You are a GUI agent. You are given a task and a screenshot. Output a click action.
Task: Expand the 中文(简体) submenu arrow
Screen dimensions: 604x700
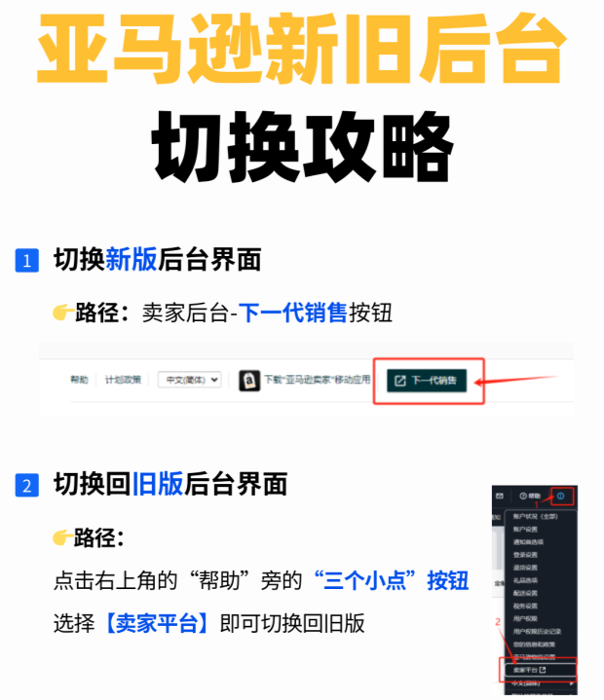coord(572,683)
